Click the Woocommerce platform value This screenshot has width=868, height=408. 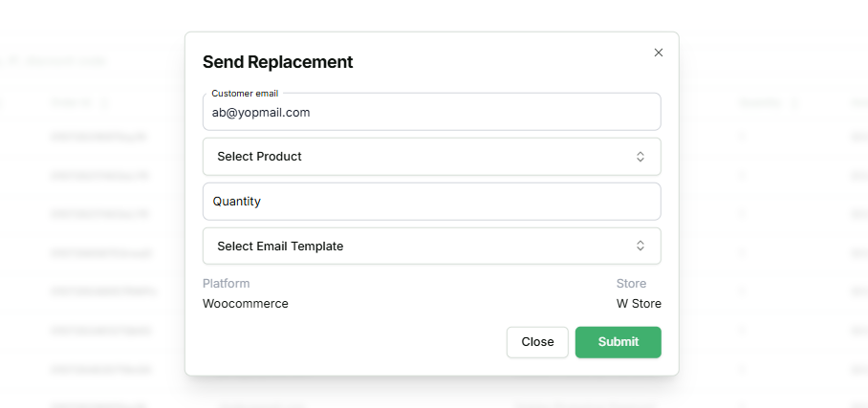pos(245,304)
